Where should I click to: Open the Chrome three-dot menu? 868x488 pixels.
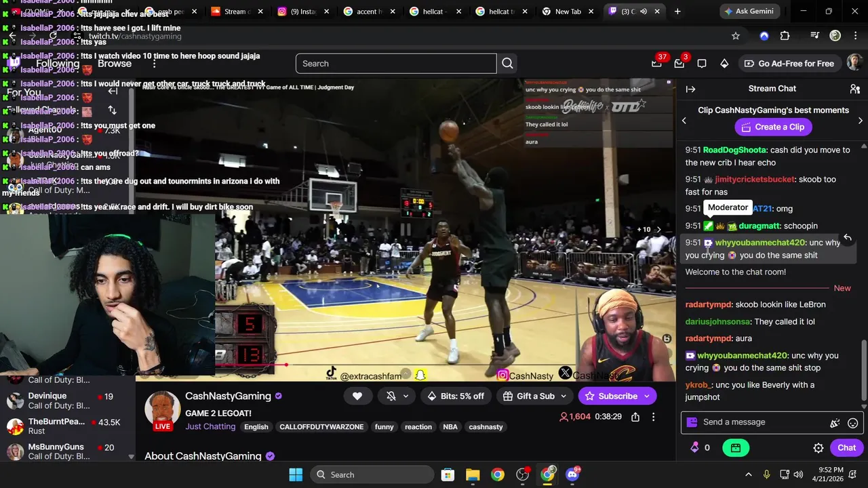pos(855,36)
